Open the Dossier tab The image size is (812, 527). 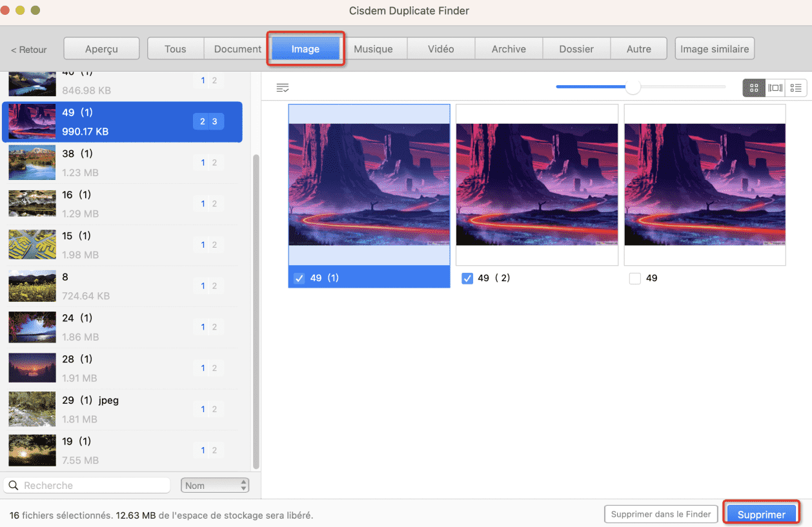[576, 49]
